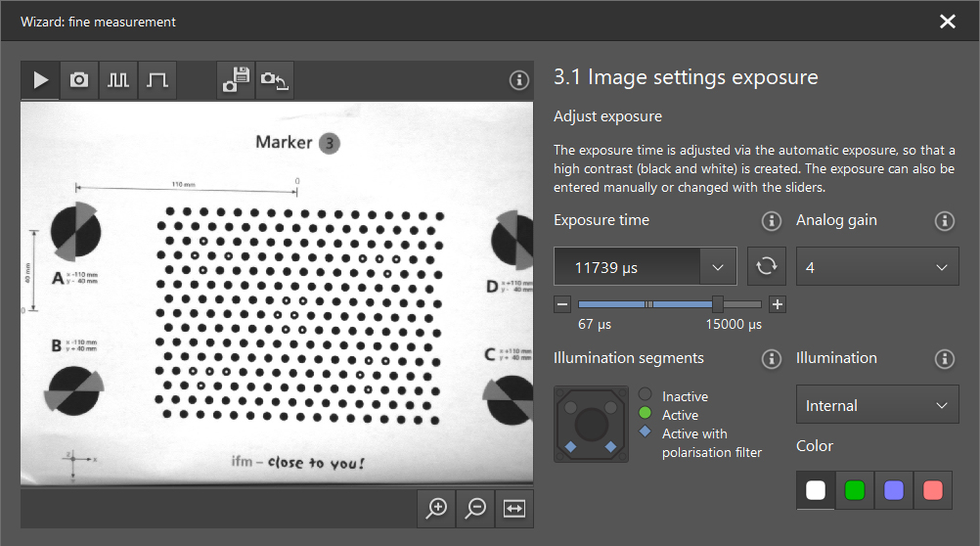Start live image with the play button
Screen dimensions: 980x546
pyautogui.click(x=41, y=80)
